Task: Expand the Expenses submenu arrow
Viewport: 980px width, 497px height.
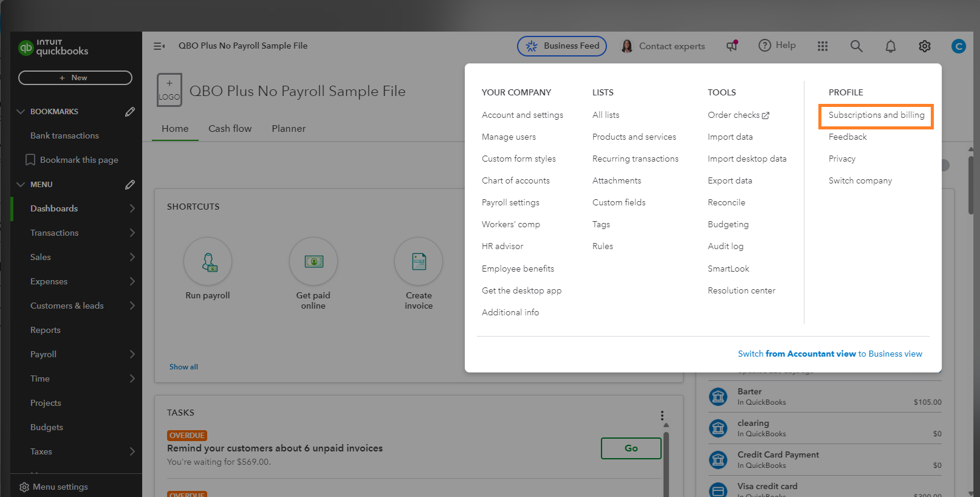Action: tap(132, 281)
